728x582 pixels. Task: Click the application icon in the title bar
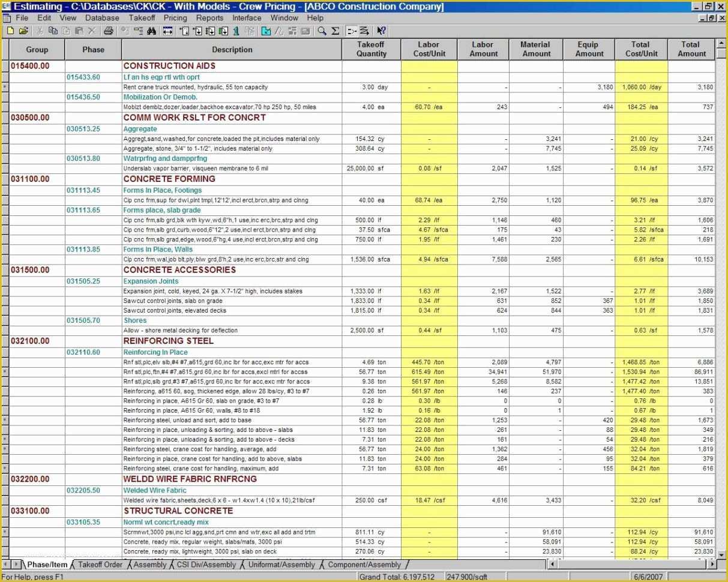click(x=6, y=7)
